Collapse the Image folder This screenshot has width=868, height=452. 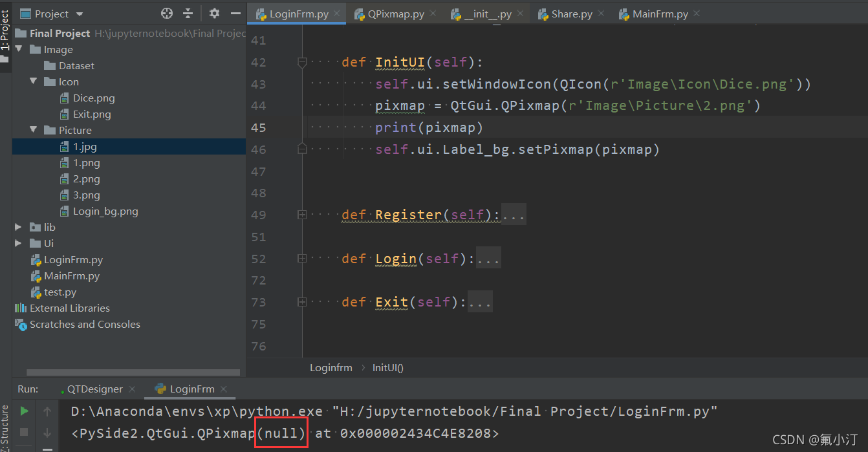tap(19, 50)
